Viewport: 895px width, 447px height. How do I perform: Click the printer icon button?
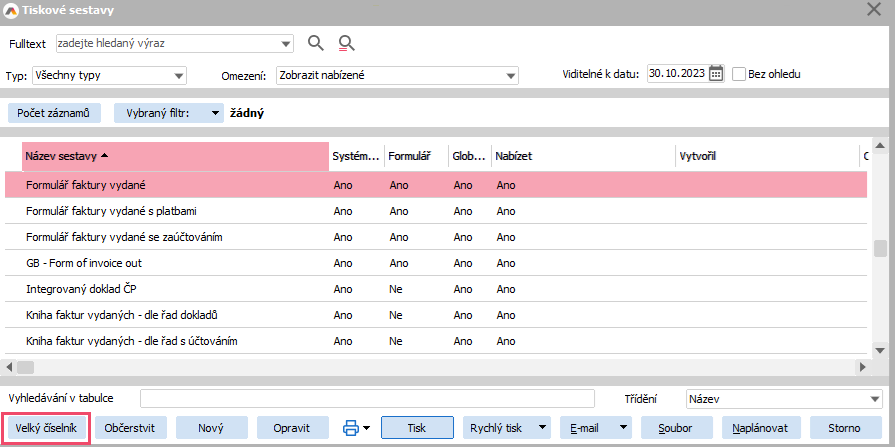(x=351, y=428)
